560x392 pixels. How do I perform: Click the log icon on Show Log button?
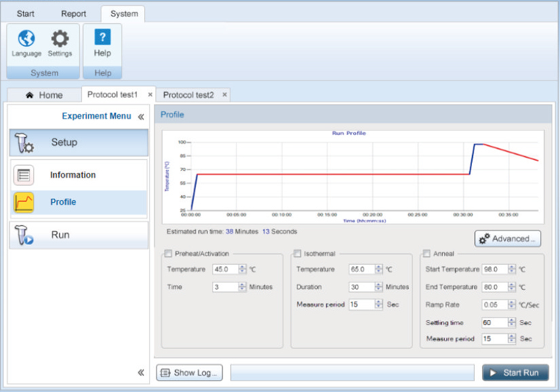click(x=165, y=373)
